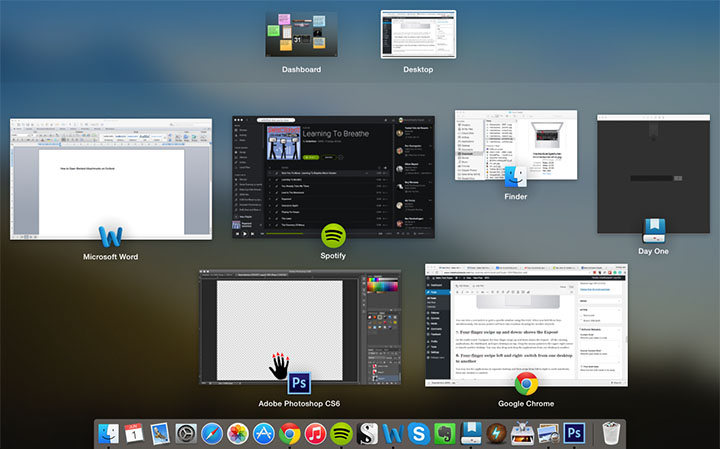Open App Store icon in Dock
Screen dimensions: 720x449
[x=264, y=433]
